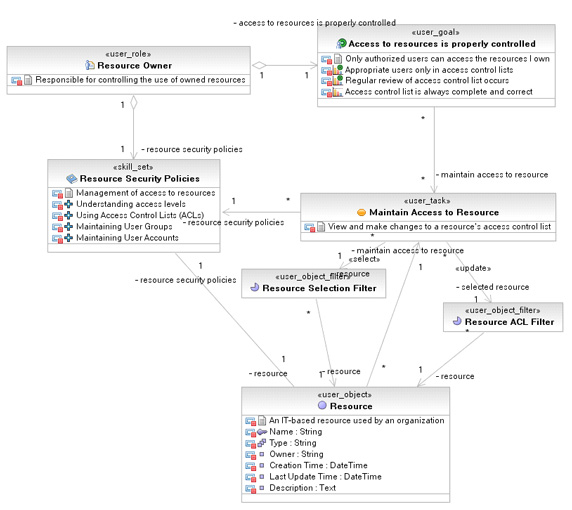Select the Resource Owner class title
The image size is (572, 510).
[135, 66]
